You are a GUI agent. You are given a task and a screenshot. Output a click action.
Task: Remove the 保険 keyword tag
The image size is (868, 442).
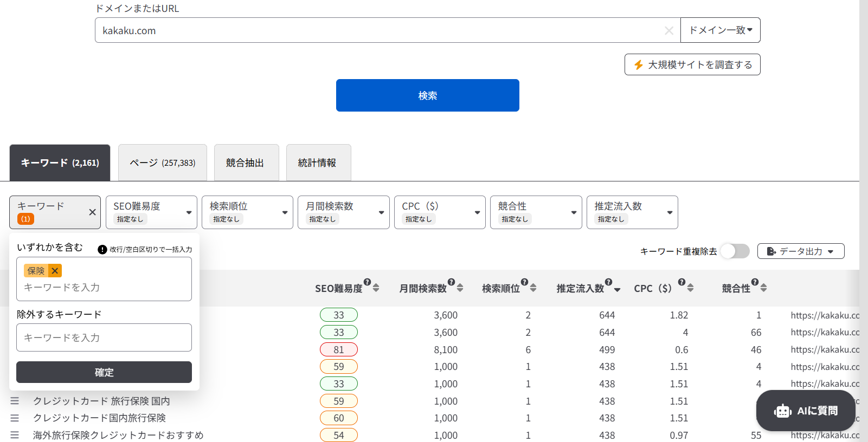pos(55,271)
